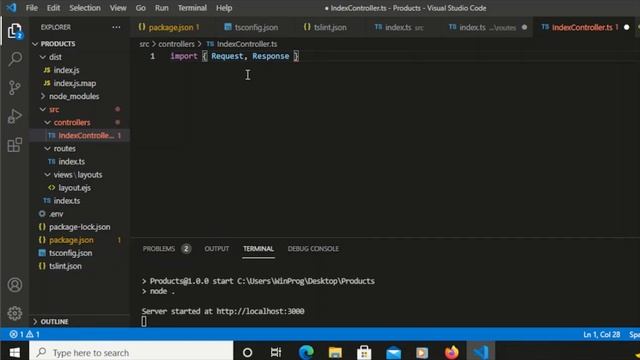Open the Go menu

click(140, 8)
